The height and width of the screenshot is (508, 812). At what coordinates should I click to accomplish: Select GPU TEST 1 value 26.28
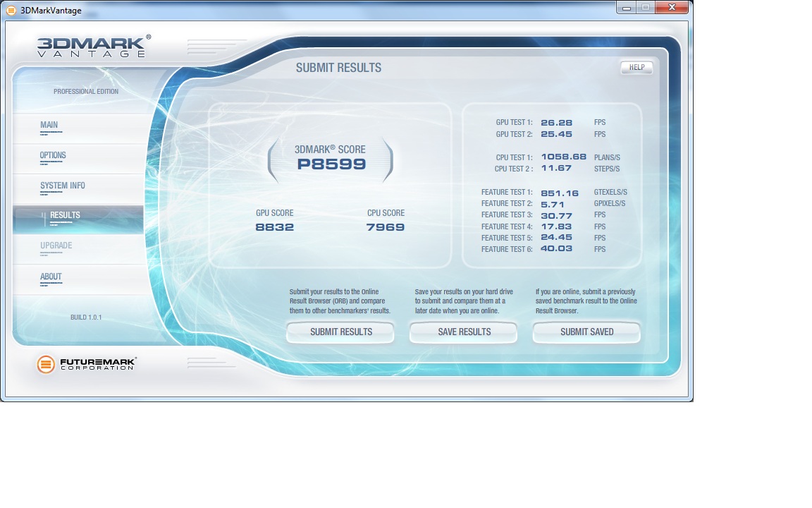pos(557,123)
